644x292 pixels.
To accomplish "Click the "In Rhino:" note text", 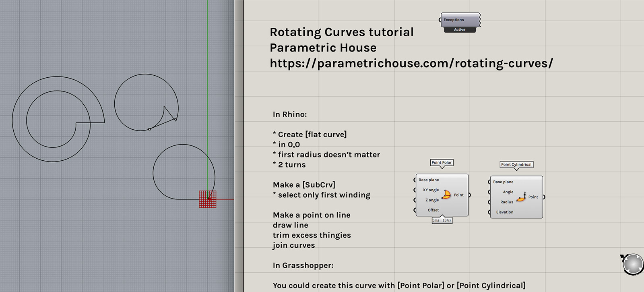I will coord(290,114).
